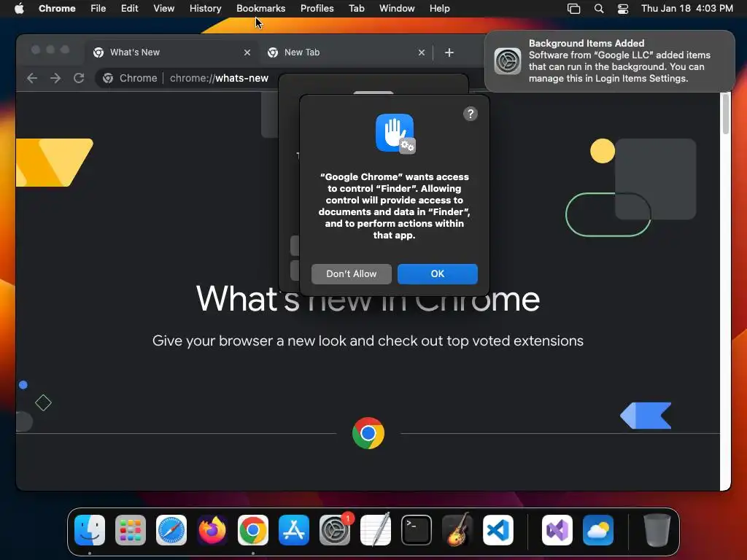
Task: Open the Edit menu
Action: coord(130,9)
